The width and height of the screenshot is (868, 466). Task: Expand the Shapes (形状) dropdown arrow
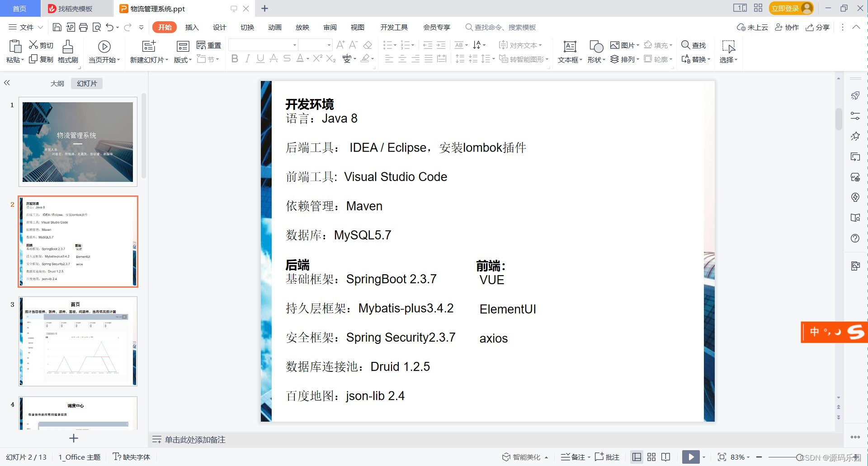coord(603,59)
